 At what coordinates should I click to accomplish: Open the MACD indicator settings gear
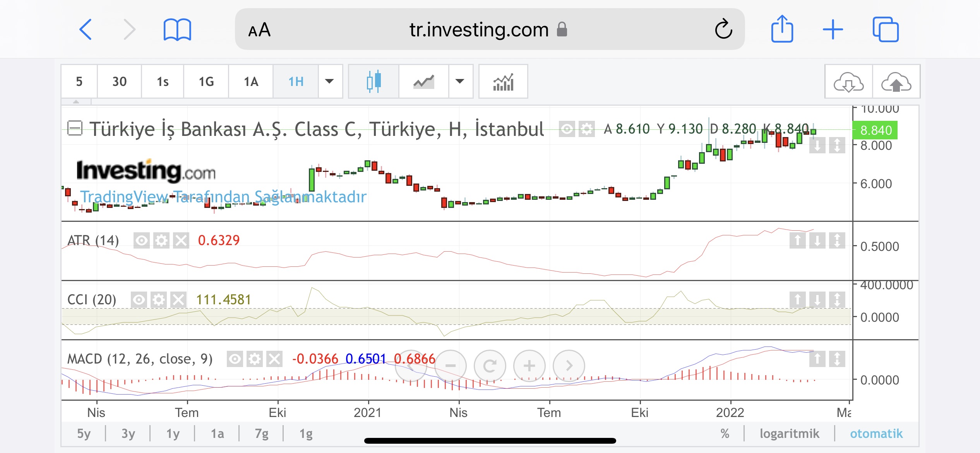(x=255, y=359)
